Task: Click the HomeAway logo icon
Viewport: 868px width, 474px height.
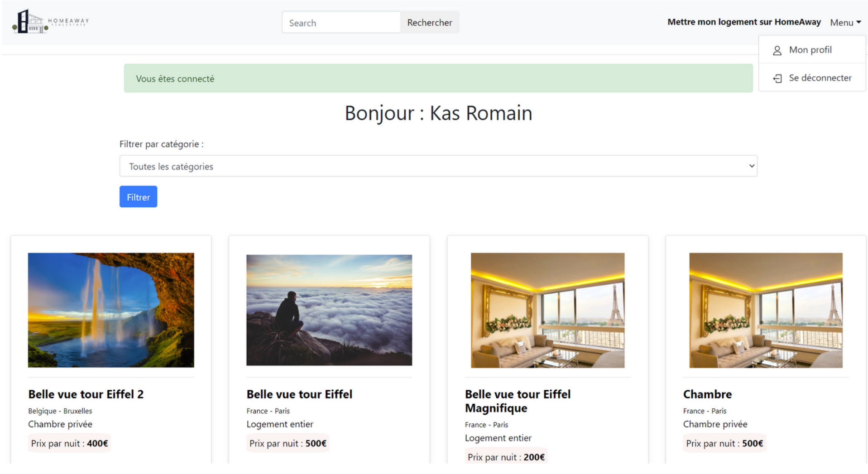Action: pyautogui.click(x=30, y=22)
